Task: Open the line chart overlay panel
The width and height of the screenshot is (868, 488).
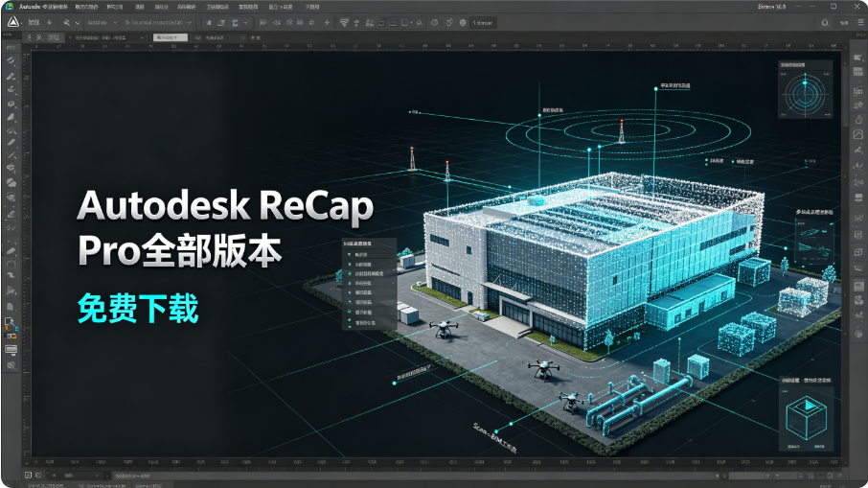Action: pyautogui.click(x=814, y=241)
